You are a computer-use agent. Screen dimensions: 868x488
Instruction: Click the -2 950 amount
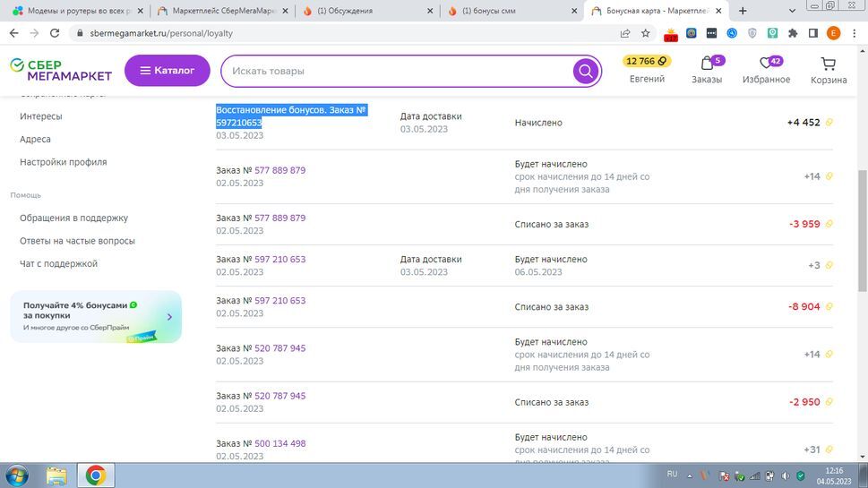804,402
